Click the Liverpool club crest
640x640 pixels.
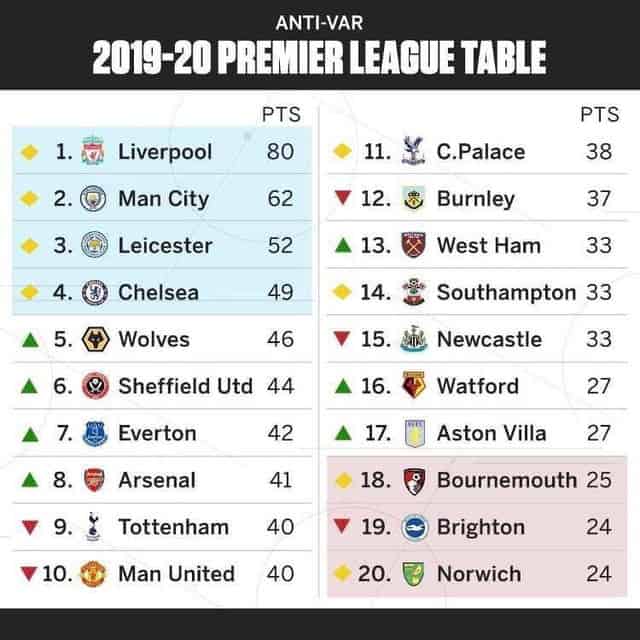93,151
